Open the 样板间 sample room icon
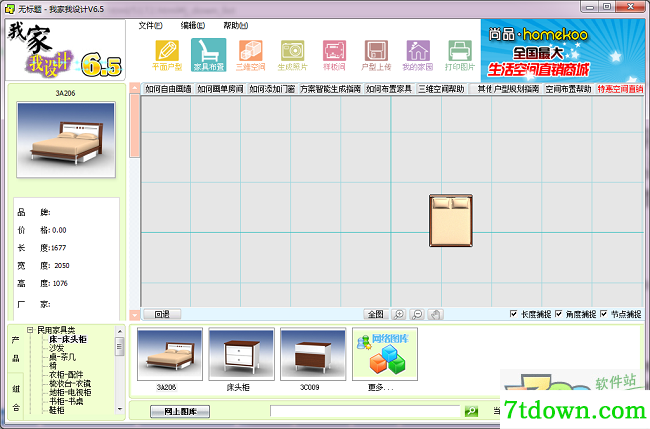 [x=334, y=55]
